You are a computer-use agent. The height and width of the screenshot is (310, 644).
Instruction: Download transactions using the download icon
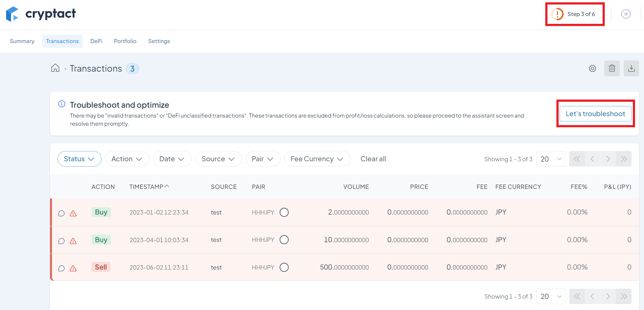point(631,68)
